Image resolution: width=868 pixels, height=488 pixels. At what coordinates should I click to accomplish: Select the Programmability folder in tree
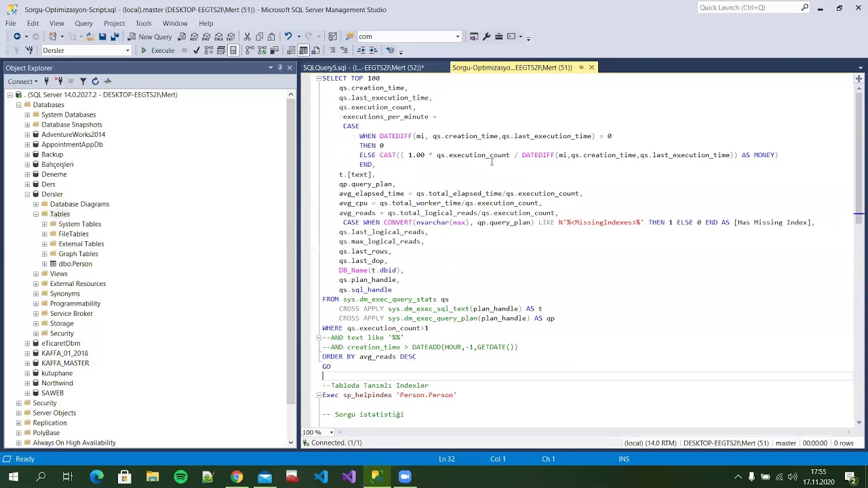tap(75, 304)
